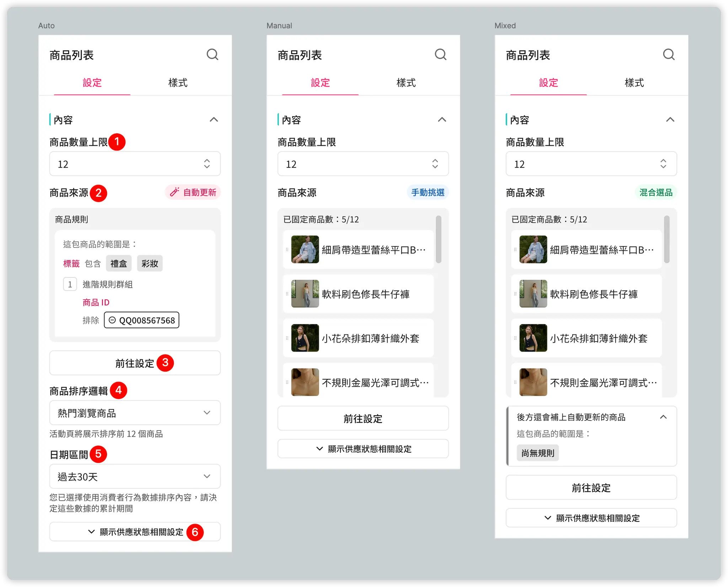Screen dimensions: 728x587
Task: Click the remove icon on QQ008567568 tag
Action: 112,320
